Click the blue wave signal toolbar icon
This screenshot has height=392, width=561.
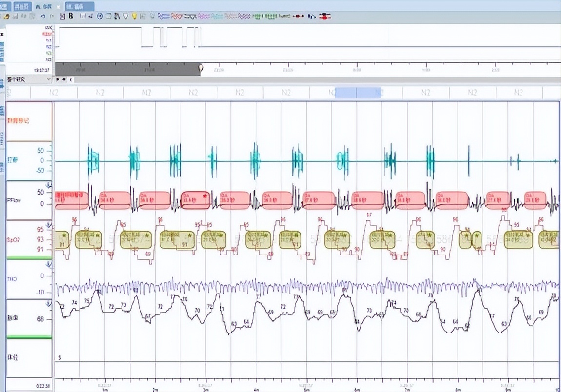pos(162,16)
